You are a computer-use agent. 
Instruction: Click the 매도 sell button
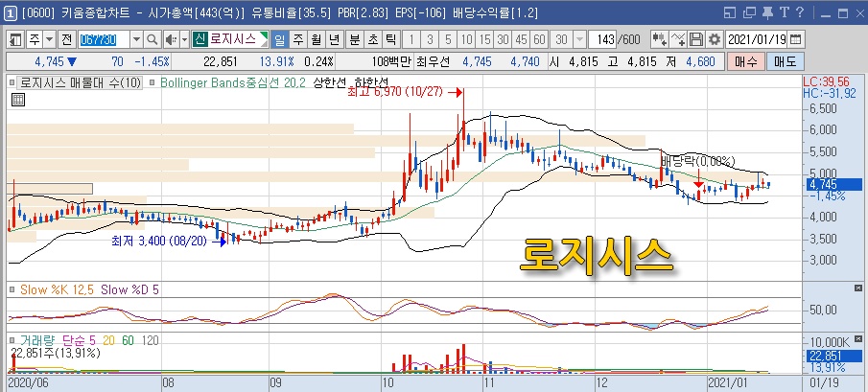(785, 61)
